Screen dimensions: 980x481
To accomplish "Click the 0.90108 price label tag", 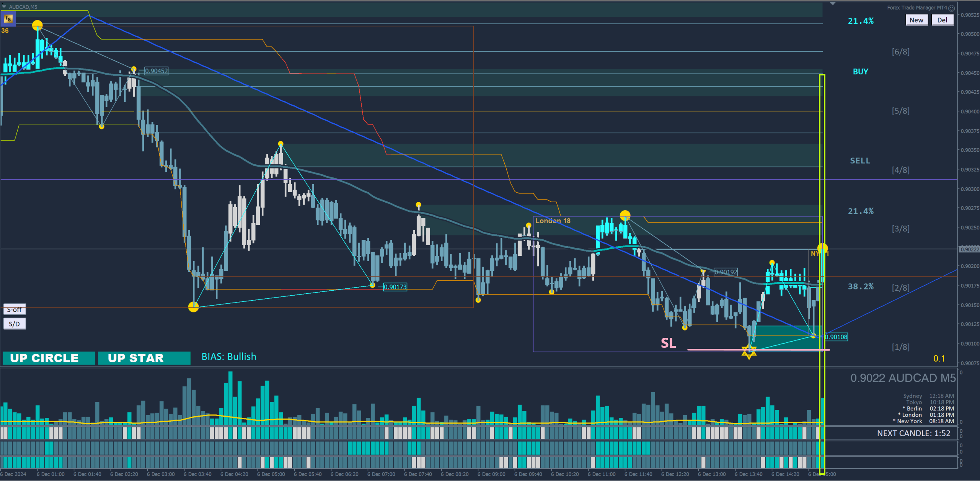I will point(836,337).
